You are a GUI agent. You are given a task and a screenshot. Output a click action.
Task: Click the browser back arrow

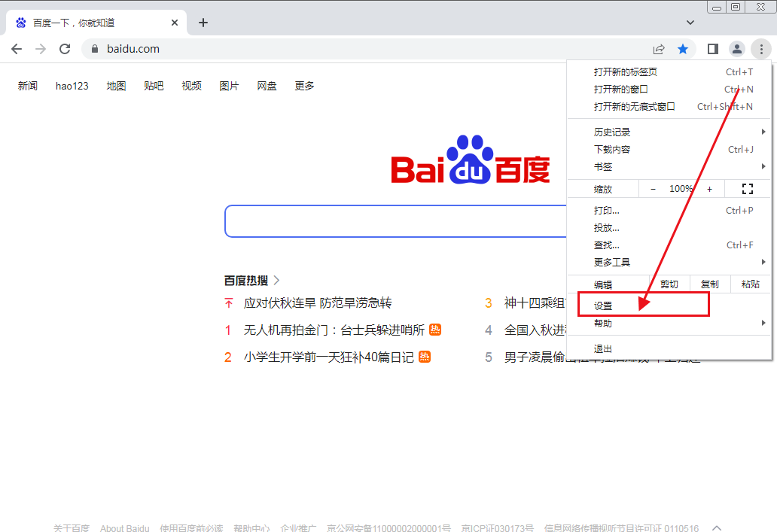click(x=17, y=49)
